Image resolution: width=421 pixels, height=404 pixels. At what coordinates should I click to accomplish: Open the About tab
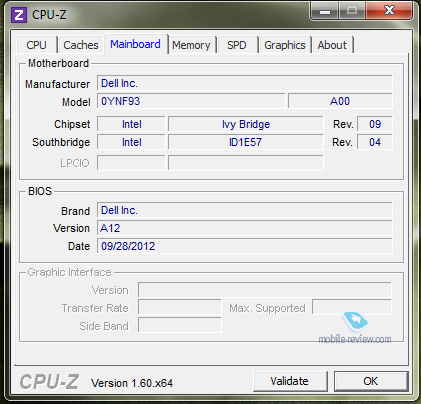[332, 45]
